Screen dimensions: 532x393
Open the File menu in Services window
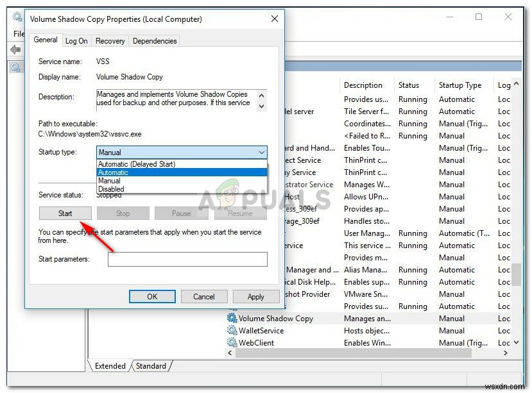[19, 33]
